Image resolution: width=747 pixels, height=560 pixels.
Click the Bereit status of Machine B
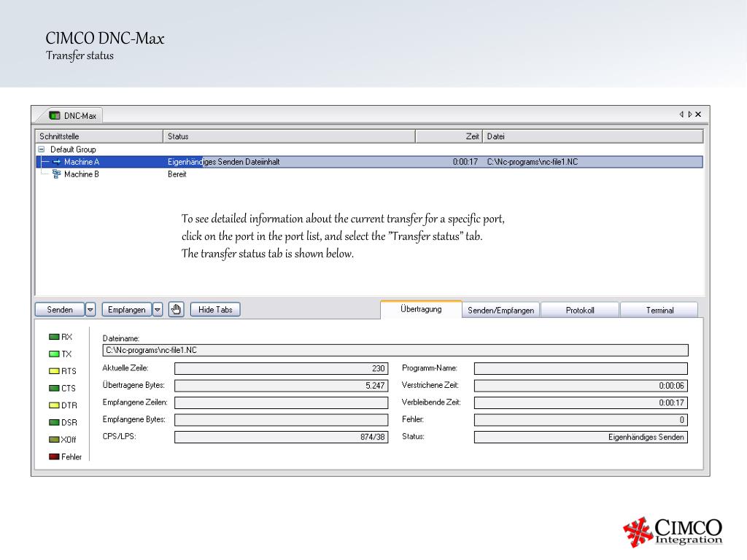tap(177, 174)
